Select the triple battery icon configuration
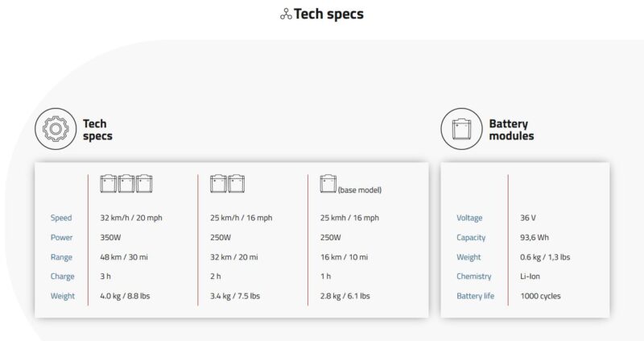This screenshot has width=644, height=341. coord(126,184)
